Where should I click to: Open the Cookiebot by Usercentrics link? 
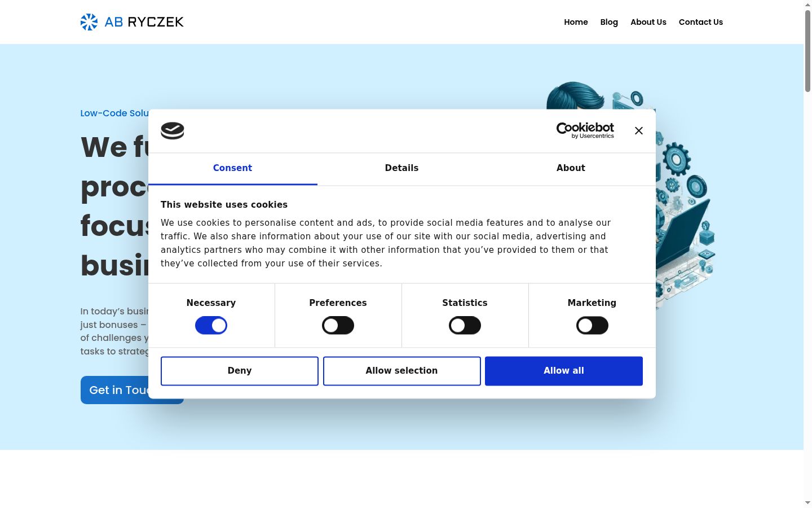[x=585, y=130]
